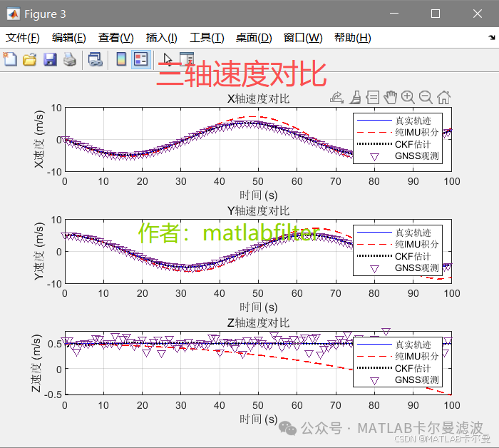Viewport: 499px width, 448px height.
Task: Maximize the Figure 3 window
Action: click(x=436, y=14)
